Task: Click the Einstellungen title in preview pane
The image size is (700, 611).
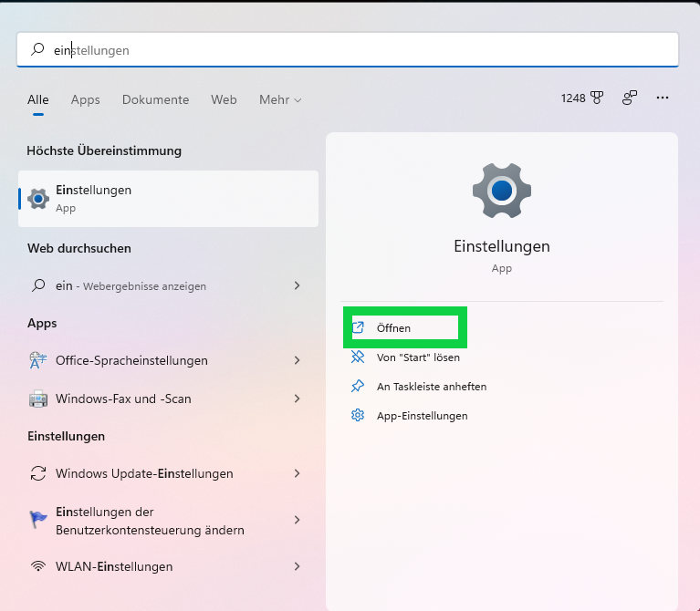Action: [502, 246]
